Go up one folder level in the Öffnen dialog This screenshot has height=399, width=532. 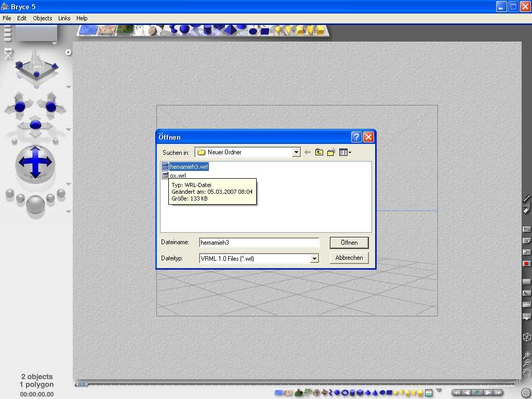pos(319,152)
